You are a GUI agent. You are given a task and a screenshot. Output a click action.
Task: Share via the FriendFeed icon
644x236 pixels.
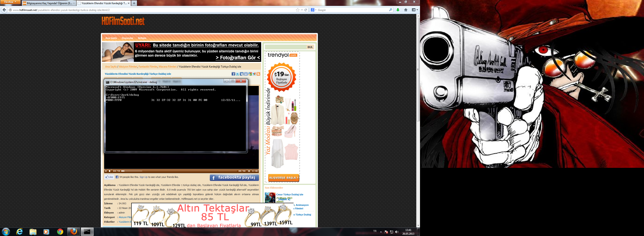[x=246, y=74]
